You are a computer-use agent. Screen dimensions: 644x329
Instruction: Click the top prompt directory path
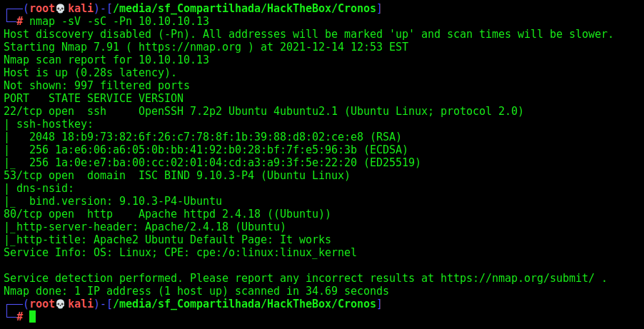[245, 9]
